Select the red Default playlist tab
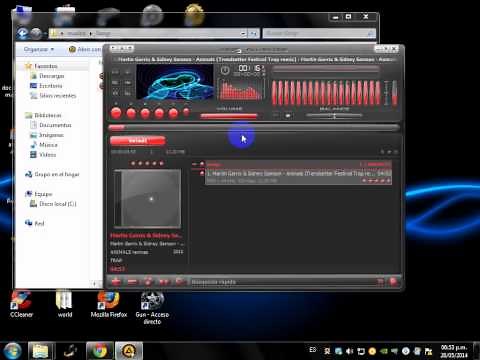Viewport: 480px width, 360px height. (x=138, y=140)
